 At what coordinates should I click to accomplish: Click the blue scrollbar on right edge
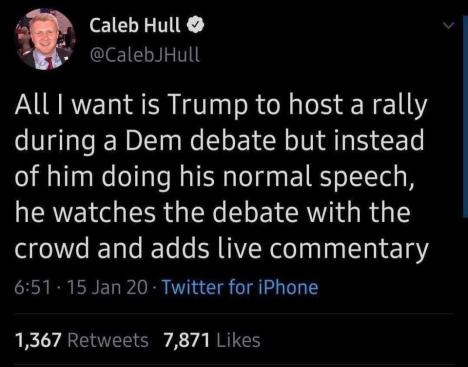click(465, 117)
